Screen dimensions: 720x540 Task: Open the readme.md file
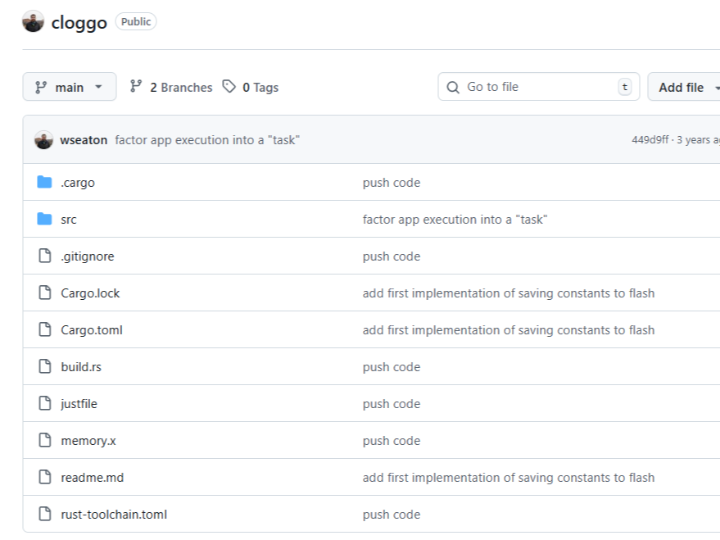pos(92,477)
